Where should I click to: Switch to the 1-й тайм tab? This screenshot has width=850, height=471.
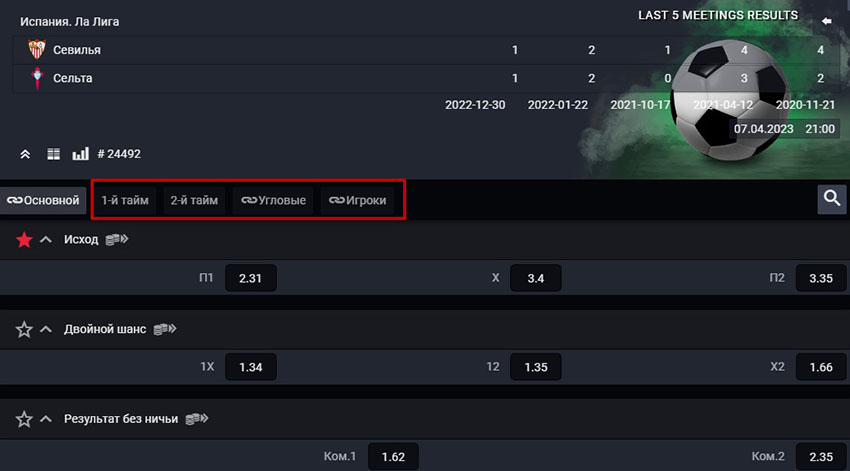coord(125,200)
